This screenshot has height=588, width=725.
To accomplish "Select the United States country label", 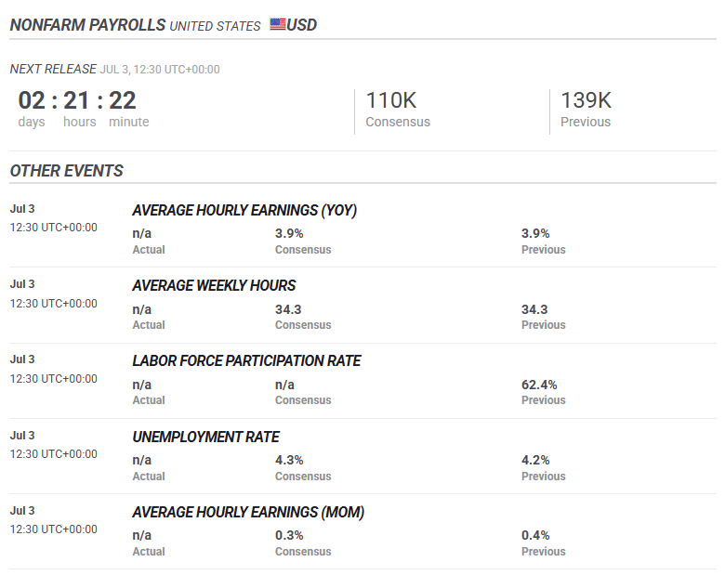I will (215, 26).
